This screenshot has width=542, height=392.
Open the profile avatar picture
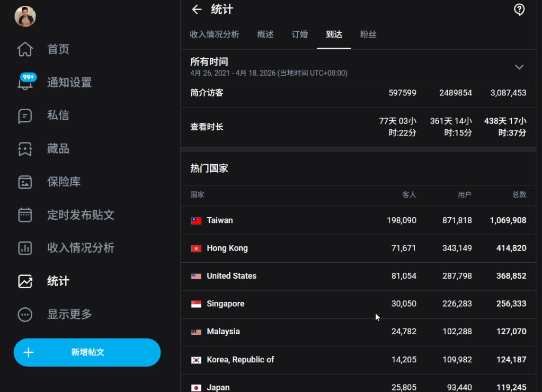click(25, 16)
